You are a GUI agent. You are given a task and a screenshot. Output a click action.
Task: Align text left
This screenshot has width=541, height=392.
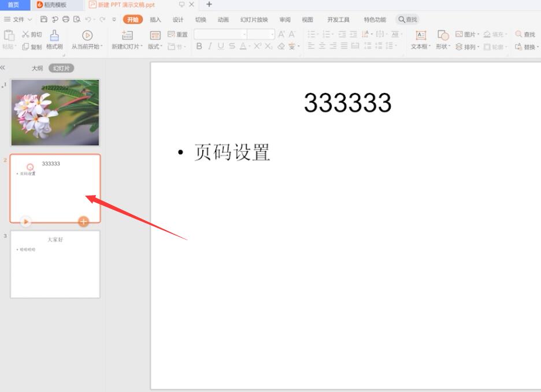311,46
